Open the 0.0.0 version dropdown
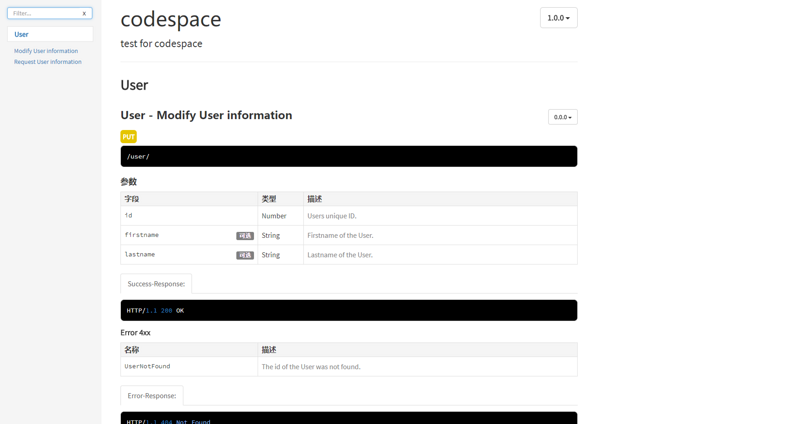This screenshot has height=424, width=800. (x=563, y=117)
